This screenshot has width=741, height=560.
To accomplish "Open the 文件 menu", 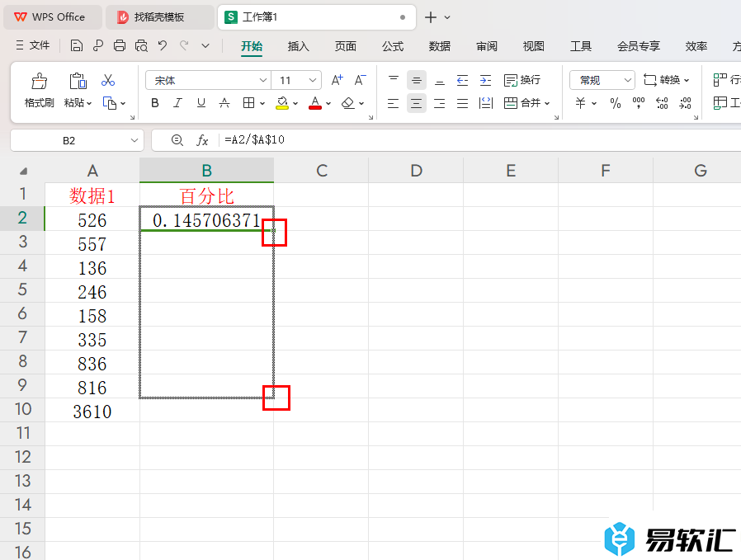I will (33, 45).
